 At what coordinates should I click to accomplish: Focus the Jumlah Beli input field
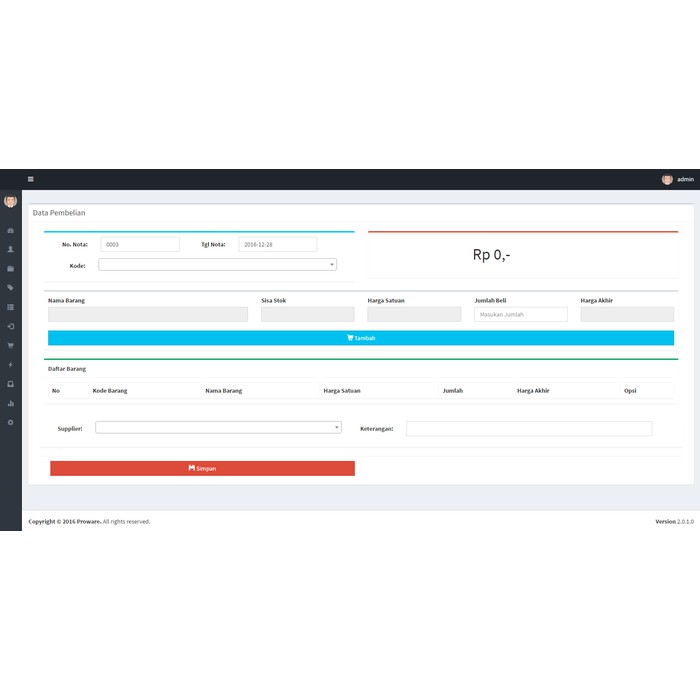tap(521, 314)
